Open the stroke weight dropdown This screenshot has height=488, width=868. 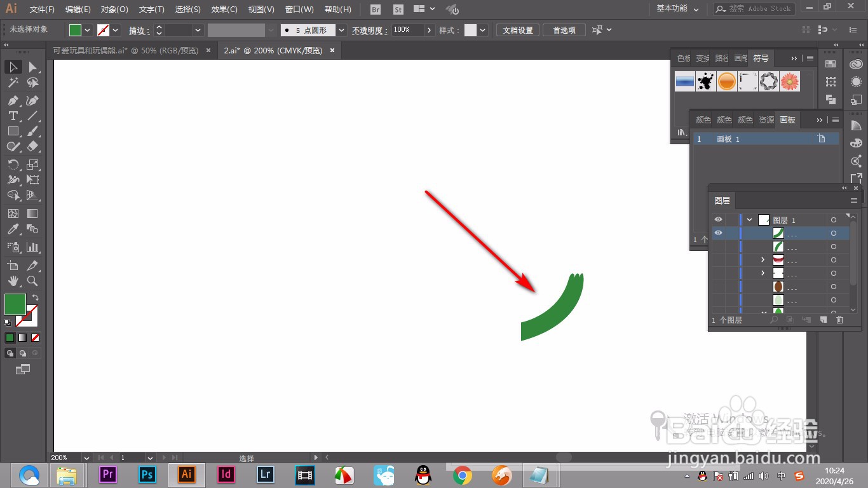click(x=198, y=30)
